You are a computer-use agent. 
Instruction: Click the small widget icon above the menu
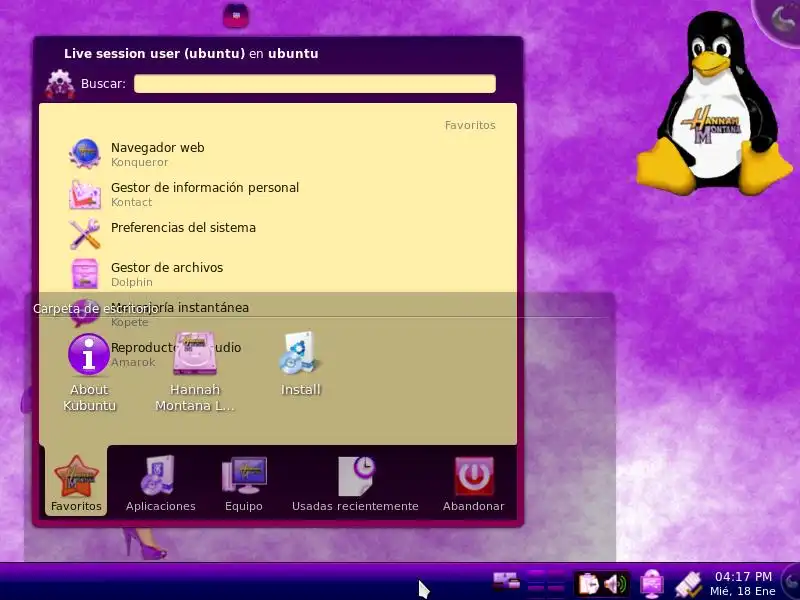(x=236, y=16)
